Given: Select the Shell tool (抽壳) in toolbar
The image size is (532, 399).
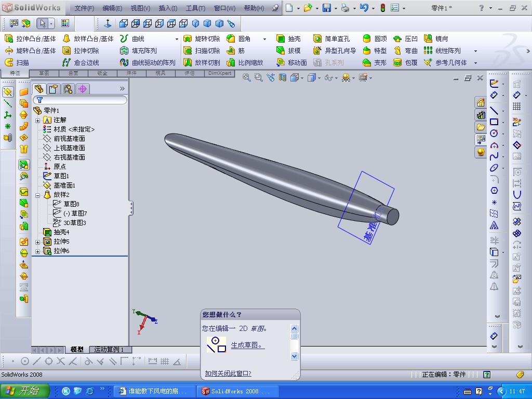Looking at the screenshot, I should pos(289,38).
